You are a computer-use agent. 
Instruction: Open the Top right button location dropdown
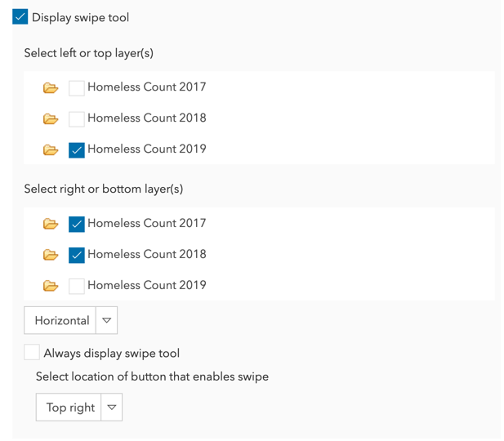click(69, 408)
